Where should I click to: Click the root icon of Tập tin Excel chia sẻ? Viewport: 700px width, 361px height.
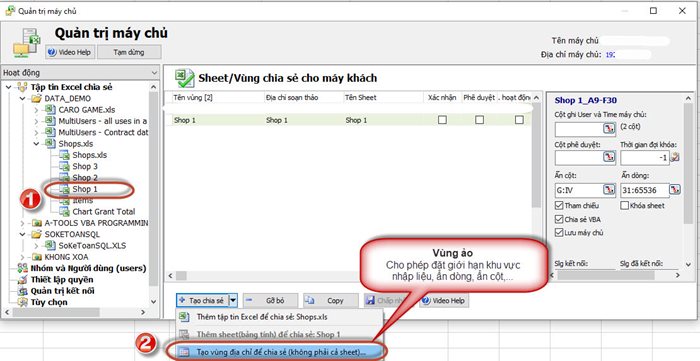(x=22, y=87)
